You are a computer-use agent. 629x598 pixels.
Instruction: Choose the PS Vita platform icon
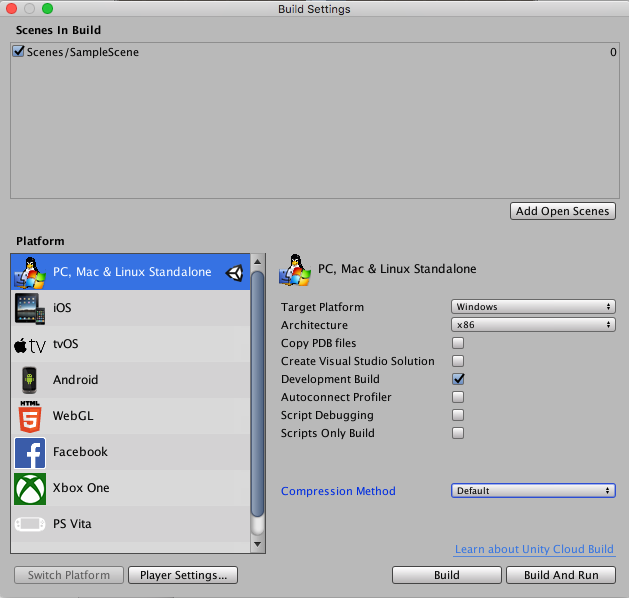point(30,524)
